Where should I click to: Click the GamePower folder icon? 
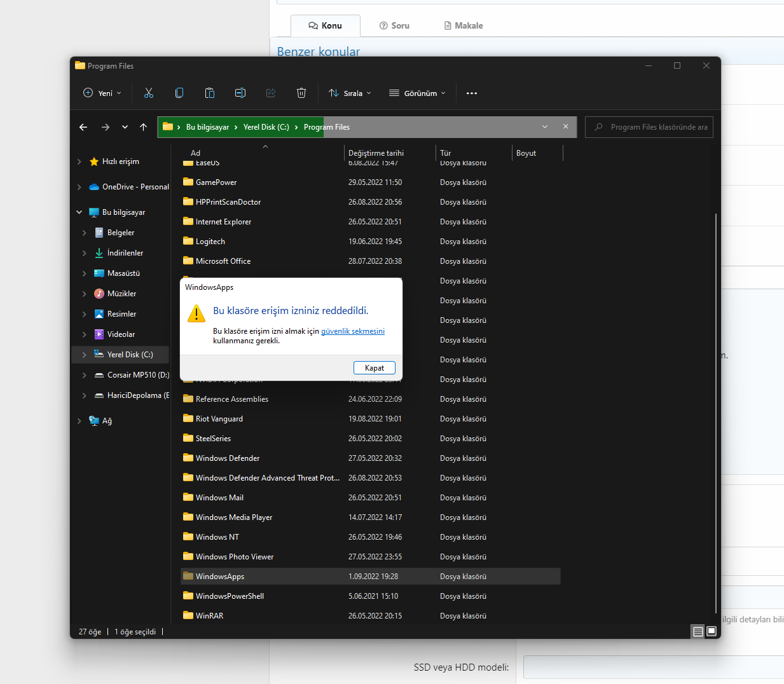pyautogui.click(x=188, y=182)
